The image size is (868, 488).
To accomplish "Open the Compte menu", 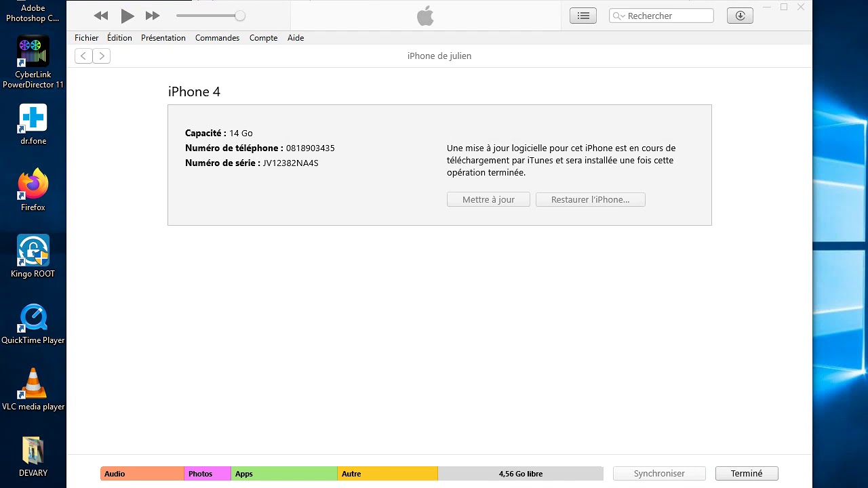I will point(263,38).
